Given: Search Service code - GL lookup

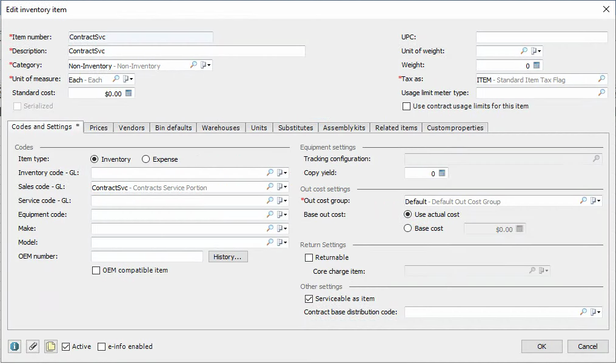Looking at the screenshot, I should tap(270, 200).
